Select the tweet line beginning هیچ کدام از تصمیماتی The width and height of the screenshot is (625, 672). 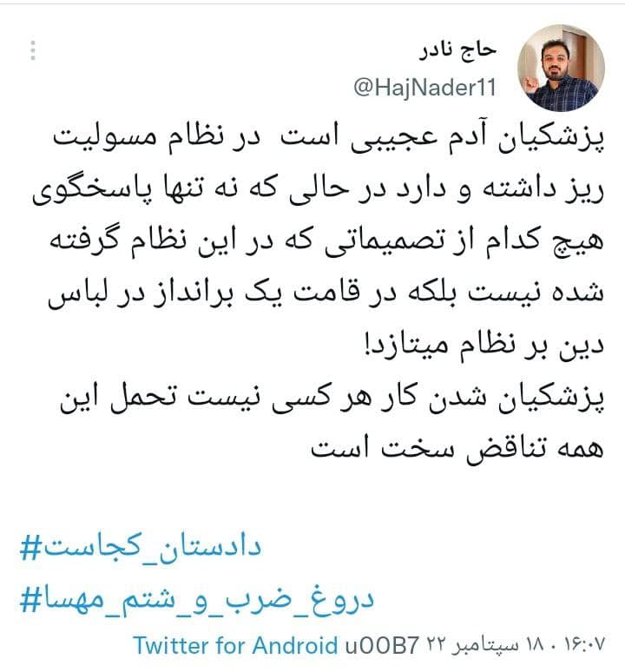point(326,240)
